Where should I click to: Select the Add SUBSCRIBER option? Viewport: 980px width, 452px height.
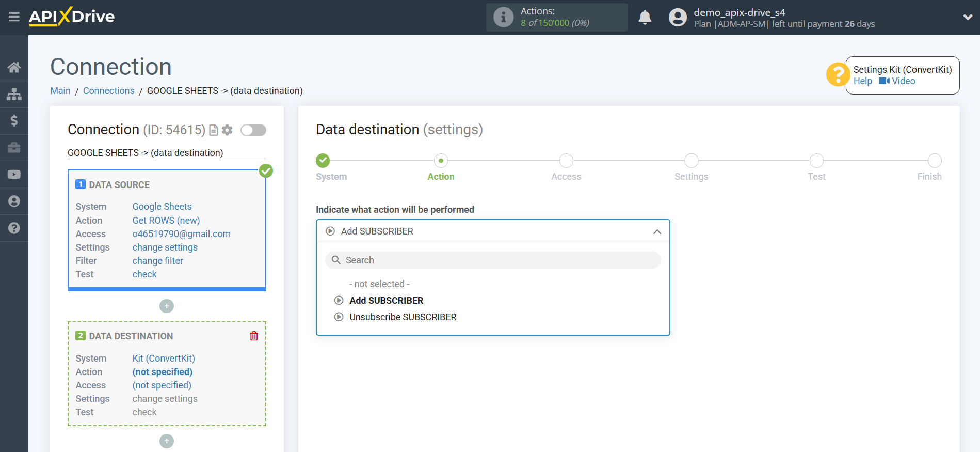(x=387, y=301)
